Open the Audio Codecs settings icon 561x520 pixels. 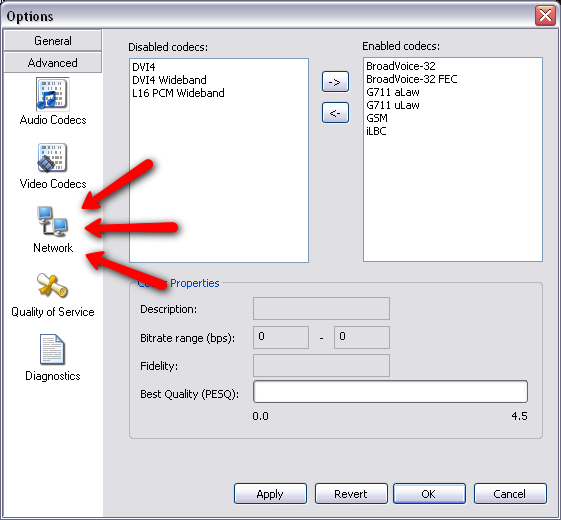coord(53,94)
